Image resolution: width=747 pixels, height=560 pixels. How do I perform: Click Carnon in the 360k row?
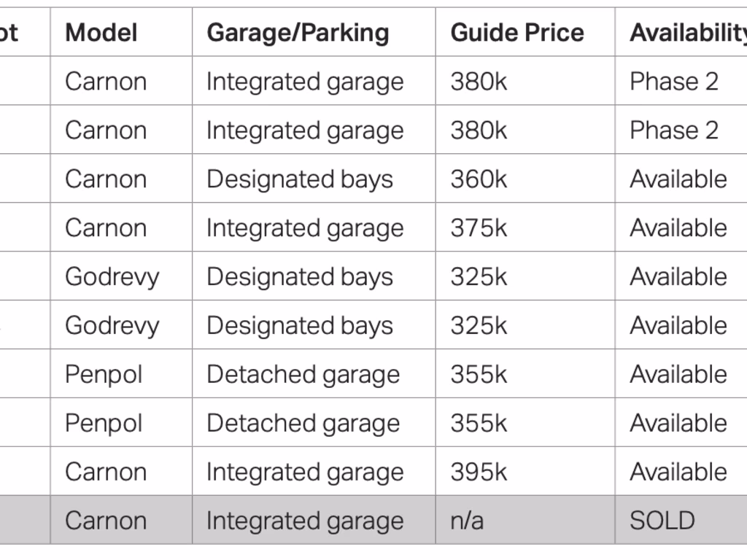pyautogui.click(x=106, y=179)
